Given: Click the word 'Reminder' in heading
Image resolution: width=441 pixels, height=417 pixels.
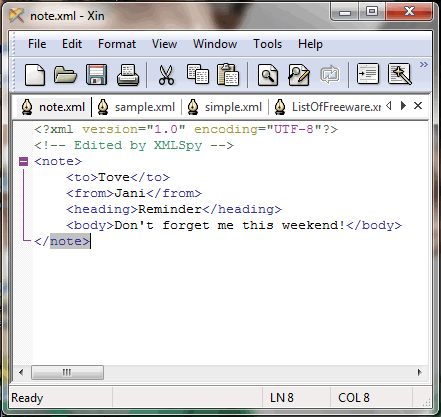Looking at the screenshot, I should [x=170, y=209].
